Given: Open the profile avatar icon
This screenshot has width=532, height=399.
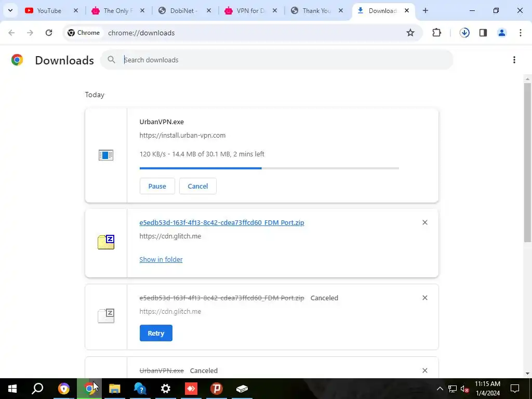Looking at the screenshot, I should [x=502, y=33].
